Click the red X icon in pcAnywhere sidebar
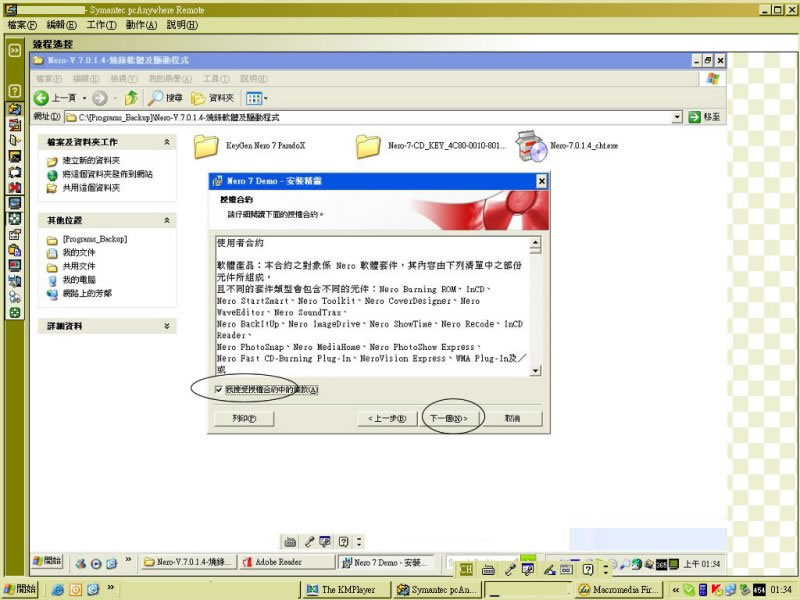800x600 pixels. (15, 187)
